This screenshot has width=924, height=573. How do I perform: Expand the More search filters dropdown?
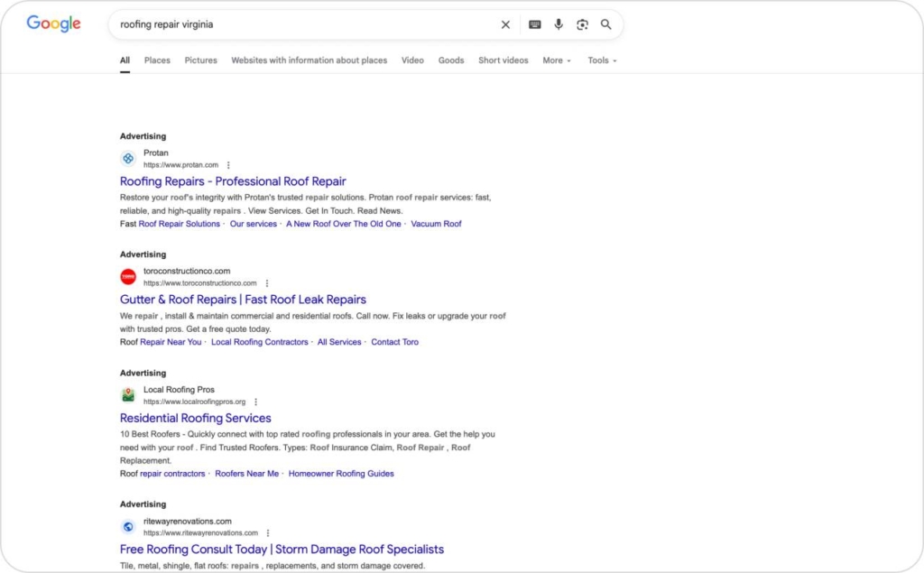tap(556, 60)
